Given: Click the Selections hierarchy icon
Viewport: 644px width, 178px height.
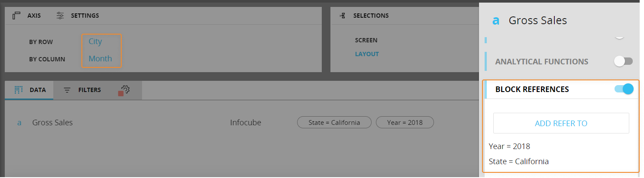Looking at the screenshot, I should tap(343, 16).
